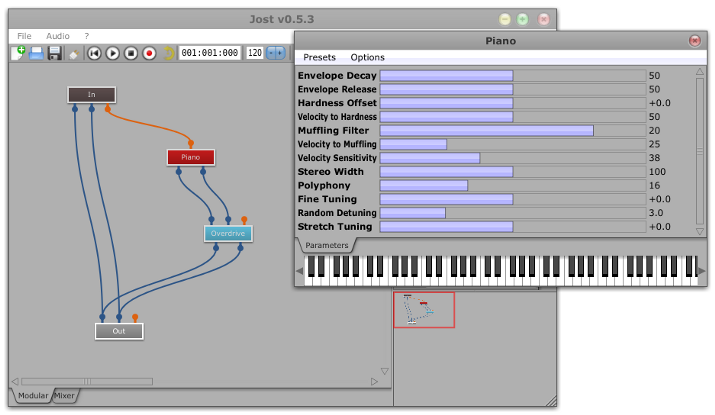
Task: Click the orange MIDI pin above the Overdrive node
Action: tap(244, 220)
